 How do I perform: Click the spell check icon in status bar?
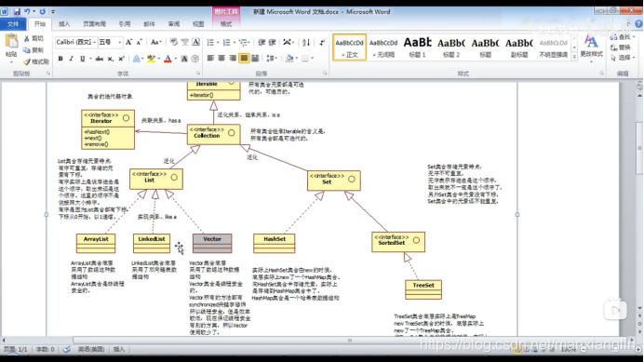click(x=66, y=349)
